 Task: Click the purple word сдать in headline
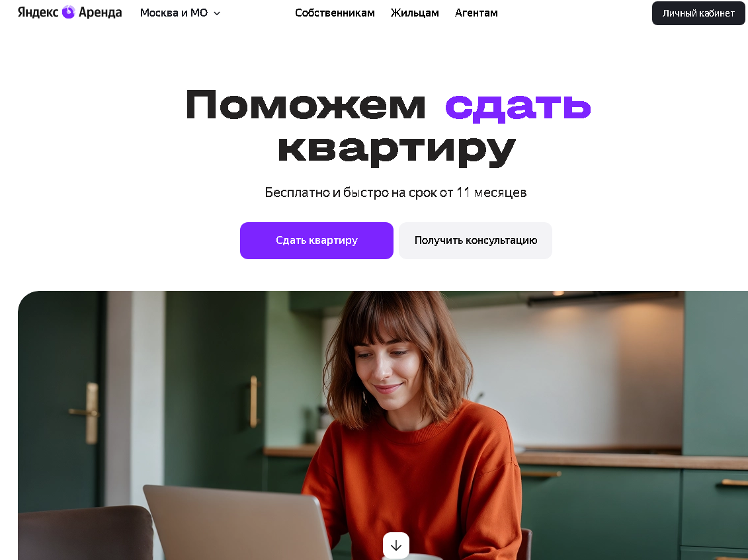[518, 105]
